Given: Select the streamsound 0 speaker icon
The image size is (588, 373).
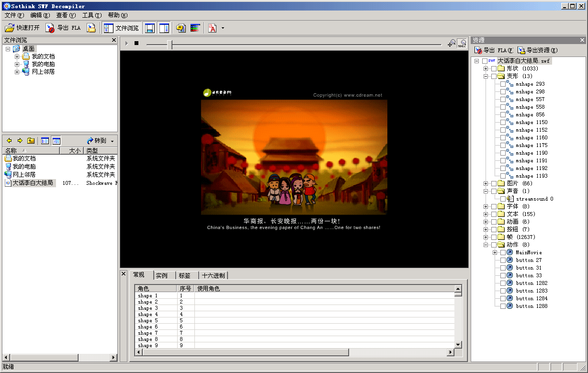Looking at the screenshot, I should coord(510,199).
